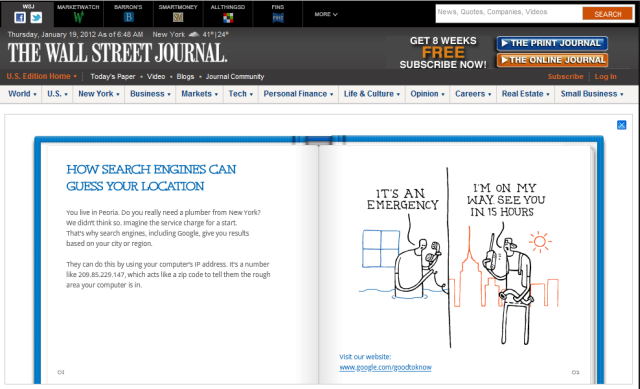Click The Print Journal subscribe button
Screen dimensions: 640x389
(x=552, y=43)
